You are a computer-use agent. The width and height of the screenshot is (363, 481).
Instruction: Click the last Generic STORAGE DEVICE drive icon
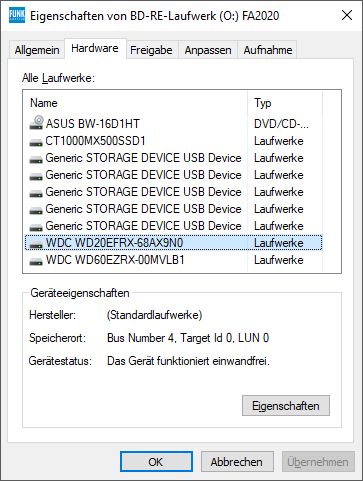click(36, 227)
